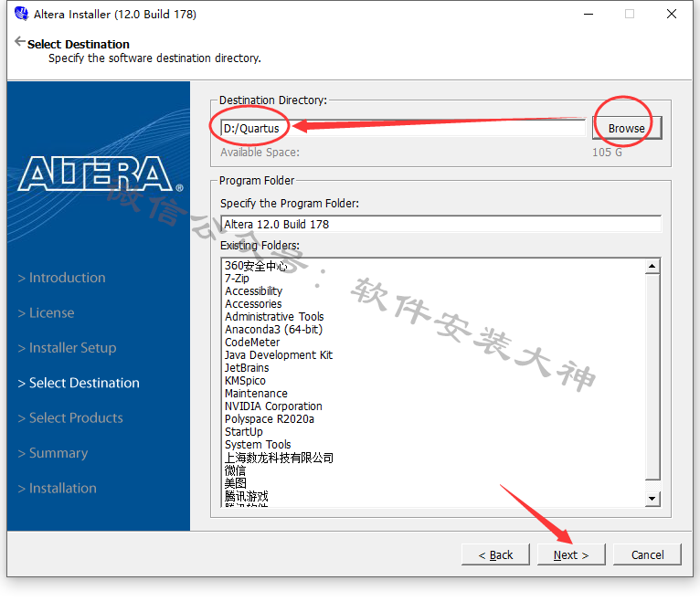Click the existing folders scroll up arrow
Screen dimensions: 700x612
(x=652, y=267)
